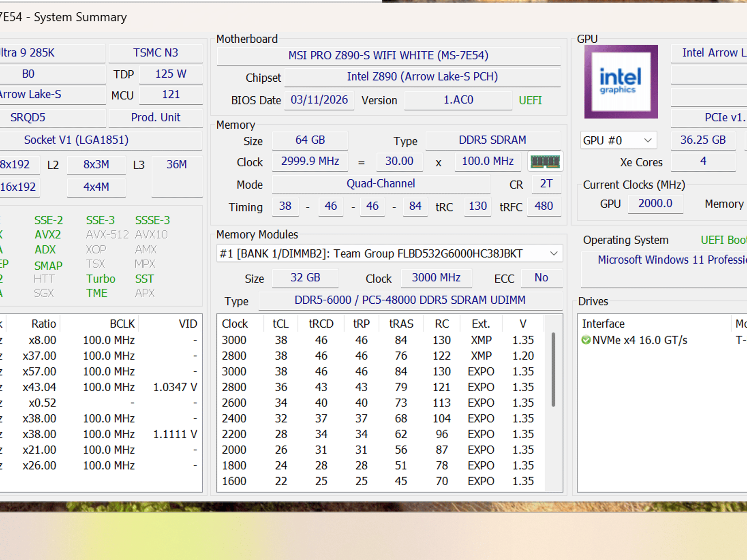Select the x43.04 ratio row with 1.0347 V

tap(101, 387)
